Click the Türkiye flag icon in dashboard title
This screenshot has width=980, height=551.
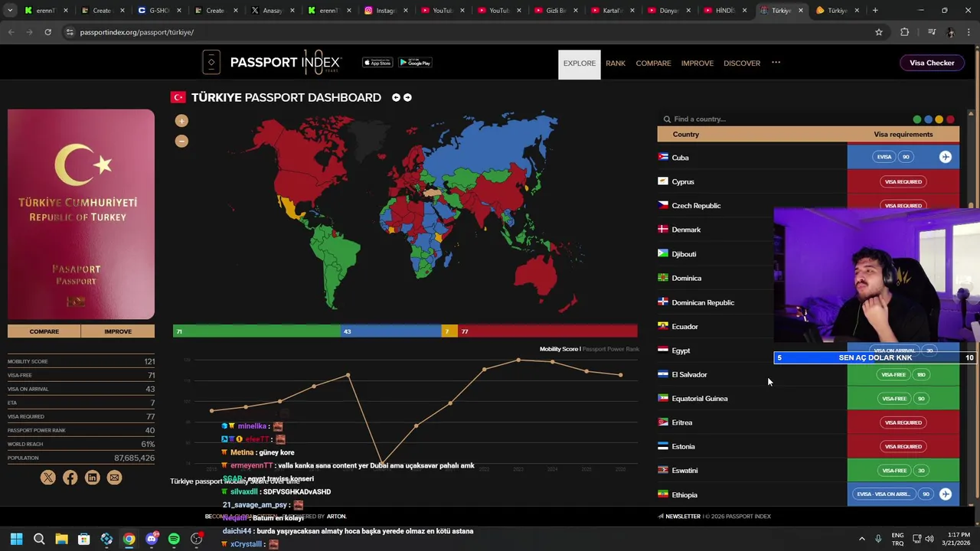click(178, 97)
